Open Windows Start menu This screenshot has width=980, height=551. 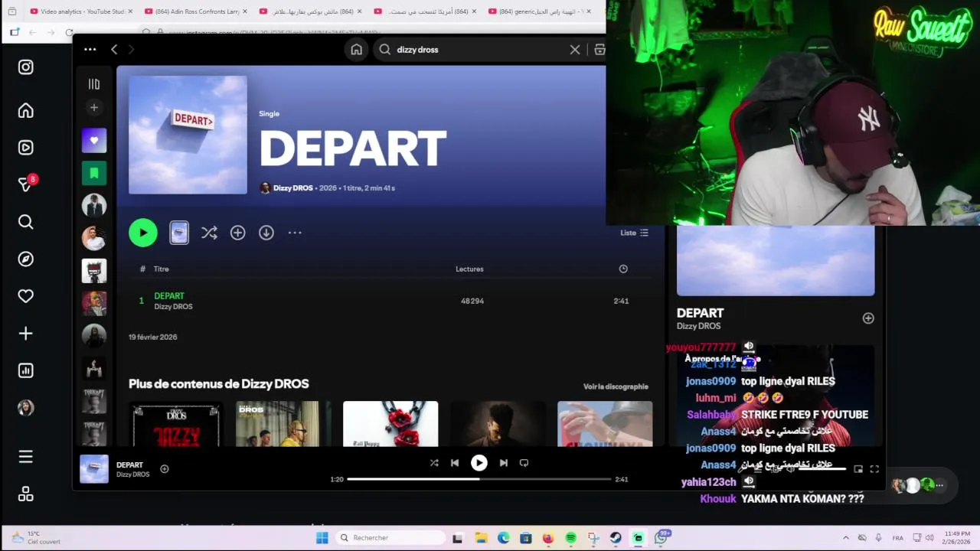click(x=322, y=538)
